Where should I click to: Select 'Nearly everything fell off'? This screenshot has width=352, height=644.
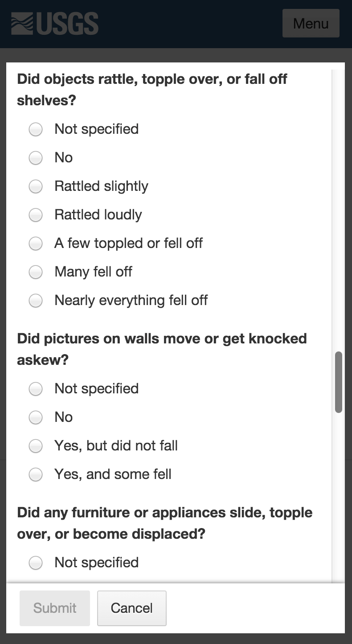click(36, 301)
